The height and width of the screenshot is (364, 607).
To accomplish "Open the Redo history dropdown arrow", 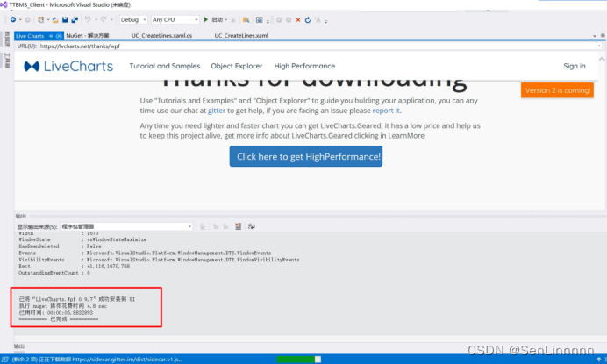I will coord(111,20).
